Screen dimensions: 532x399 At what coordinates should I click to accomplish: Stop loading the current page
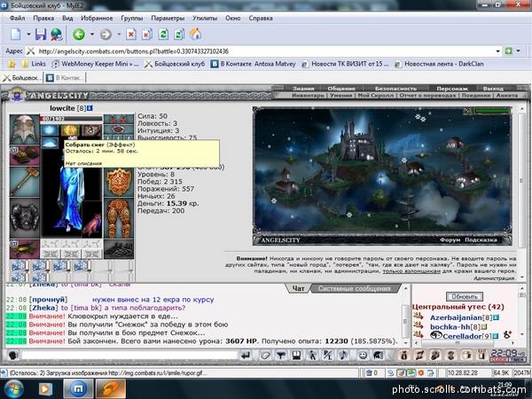(131, 35)
